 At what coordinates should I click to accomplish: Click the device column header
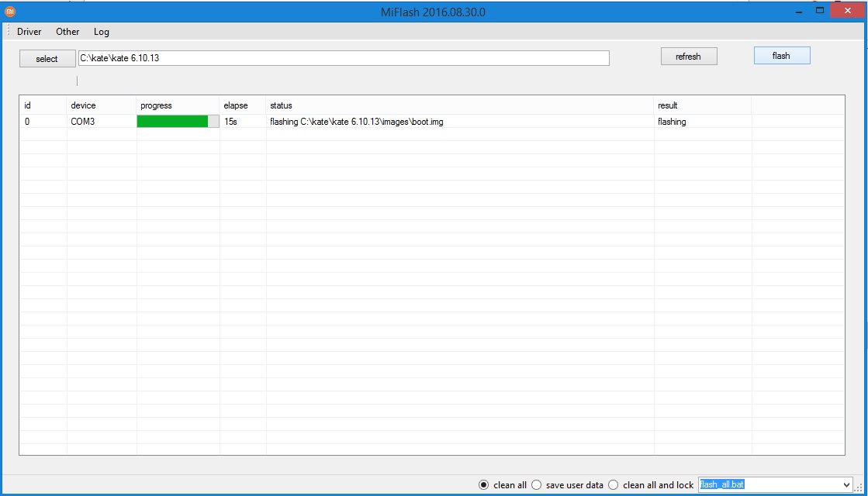[x=102, y=105]
